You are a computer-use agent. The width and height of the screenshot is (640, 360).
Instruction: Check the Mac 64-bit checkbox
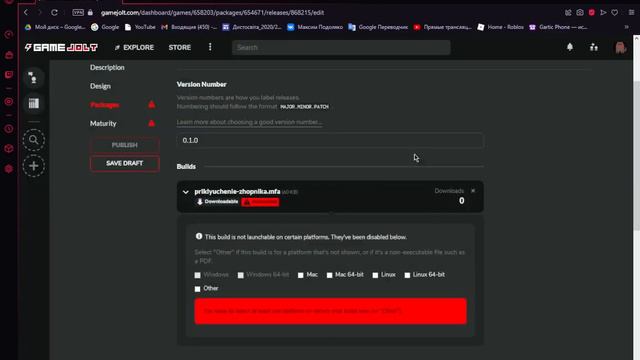pos(329,275)
